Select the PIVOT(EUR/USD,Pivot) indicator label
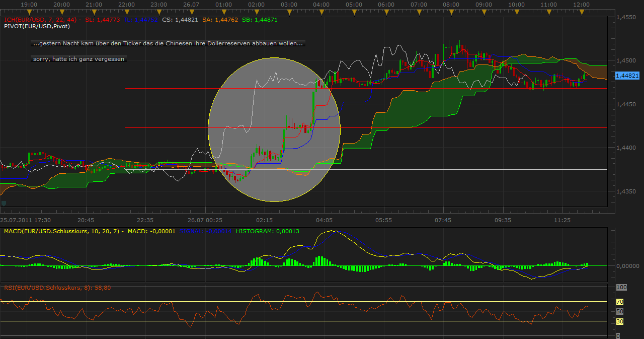This screenshot has height=339, width=644. point(38,26)
